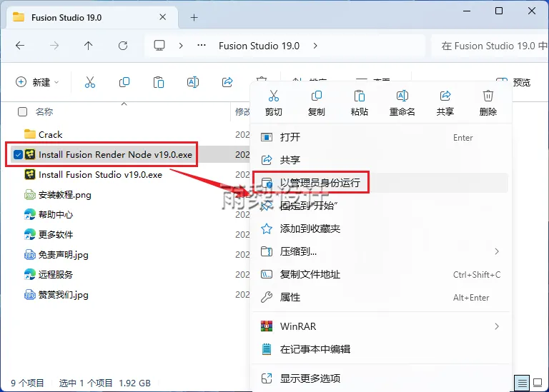Open the 新建 dropdown
The image size is (549, 392).
37,83
